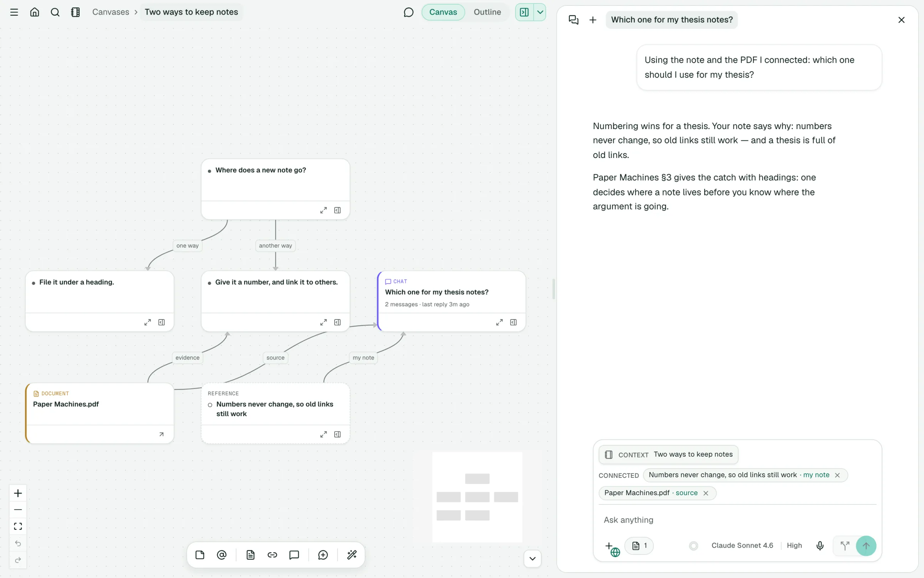Open the notebook icon in the top bar
This screenshot has width=924, height=578.
(x=75, y=12)
